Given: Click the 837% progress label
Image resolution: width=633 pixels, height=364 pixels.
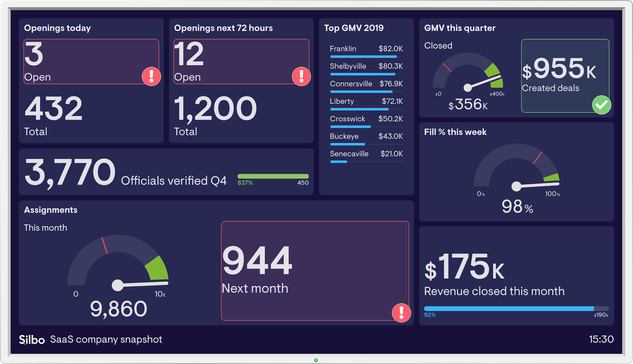Looking at the screenshot, I should [x=245, y=183].
